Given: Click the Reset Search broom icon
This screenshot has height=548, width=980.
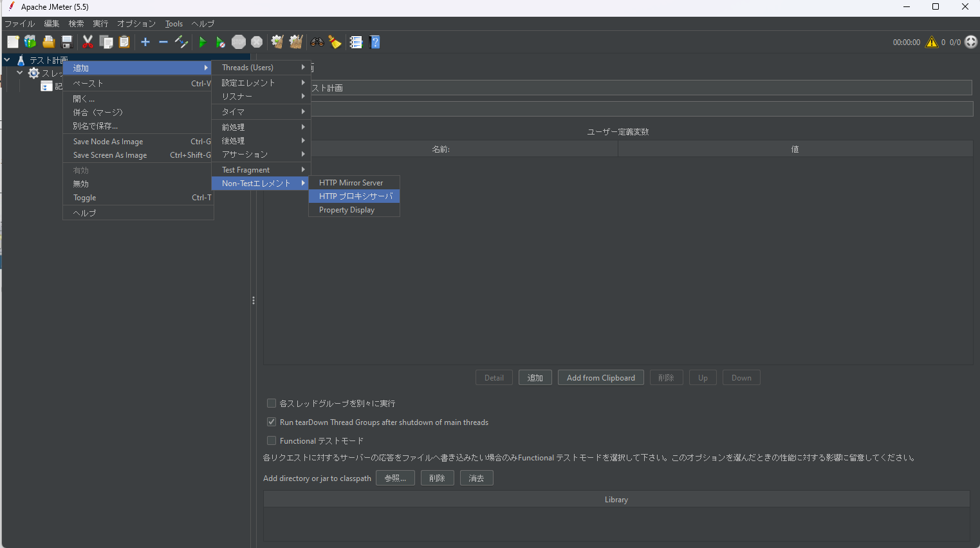Looking at the screenshot, I should pos(335,42).
